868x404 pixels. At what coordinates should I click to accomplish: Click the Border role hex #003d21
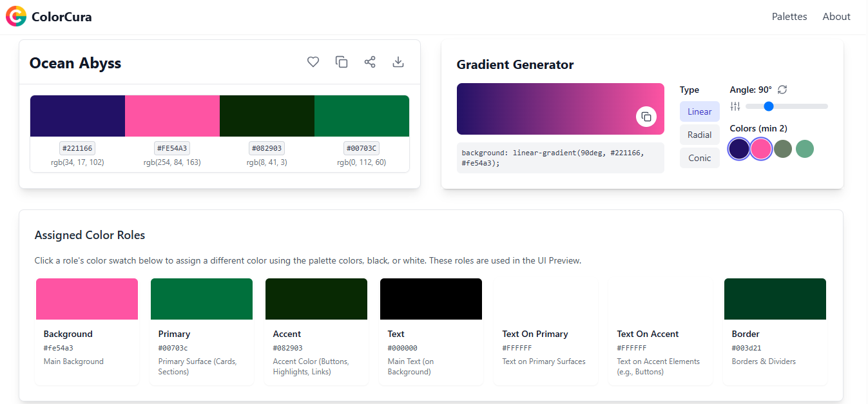[747, 348]
